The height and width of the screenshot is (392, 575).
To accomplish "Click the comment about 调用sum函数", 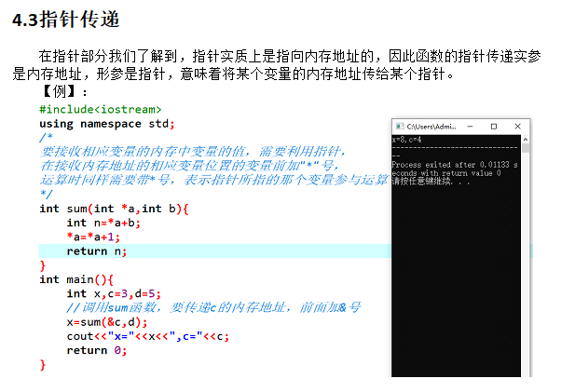I will click(213, 308).
